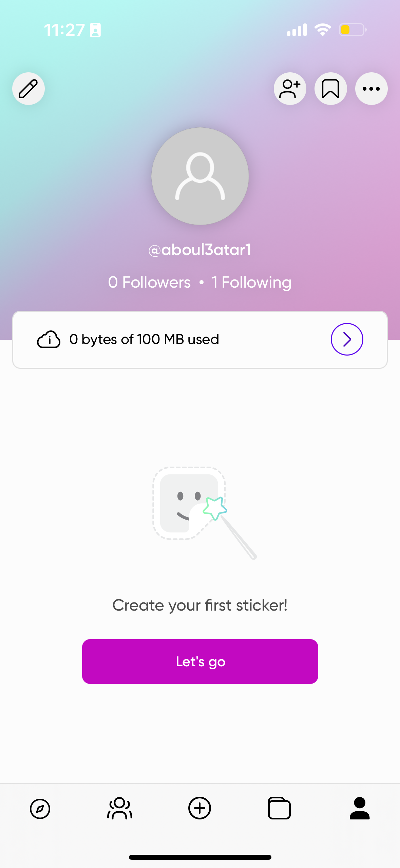The width and height of the screenshot is (400, 868).
Task: Switch to the community people tab
Action: [x=120, y=809]
